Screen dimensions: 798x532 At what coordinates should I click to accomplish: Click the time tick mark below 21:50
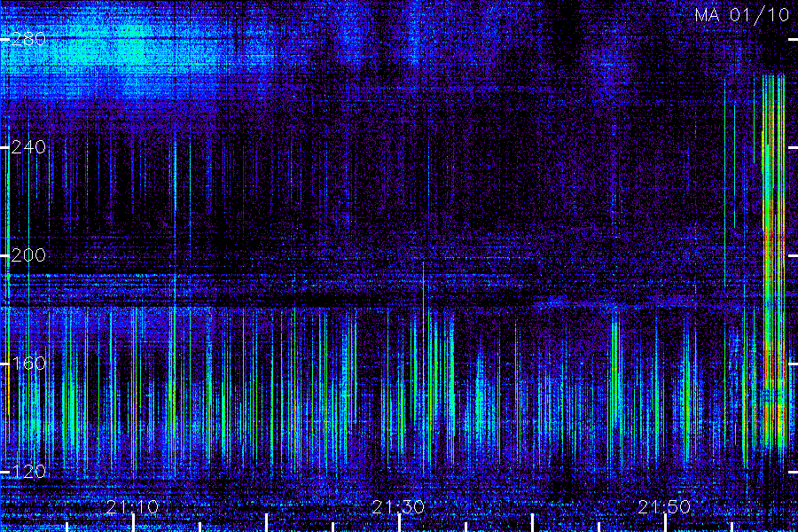(x=665, y=523)
